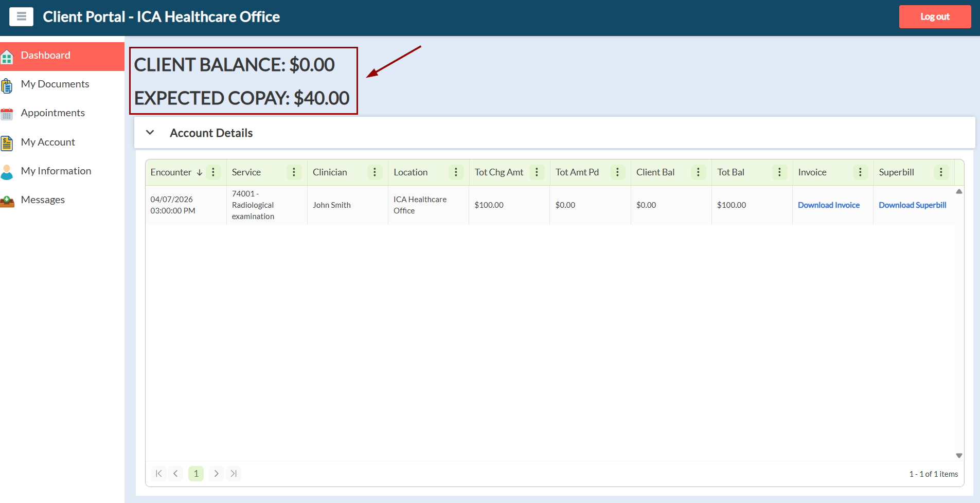980x503 pixels.
Task: Go to the next page of results
Action: coord(216,474)
